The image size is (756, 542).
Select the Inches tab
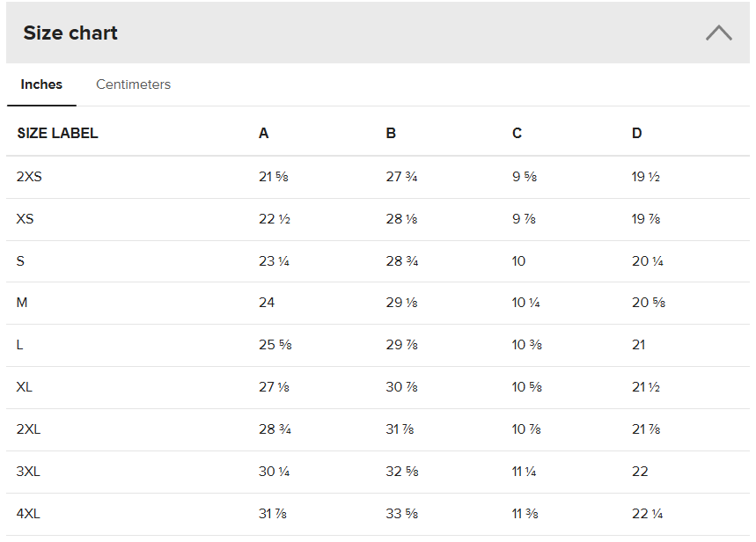click(41, 84)
